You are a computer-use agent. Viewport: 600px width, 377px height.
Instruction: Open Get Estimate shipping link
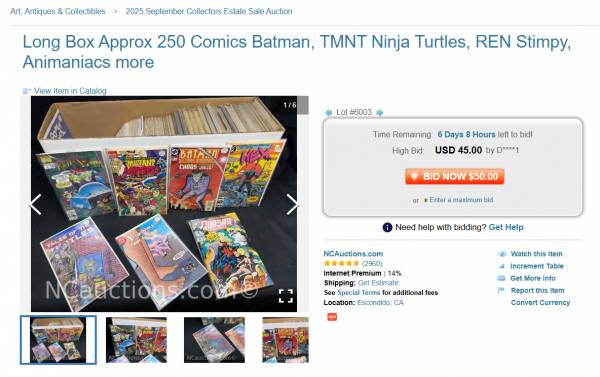click(378, 283)
